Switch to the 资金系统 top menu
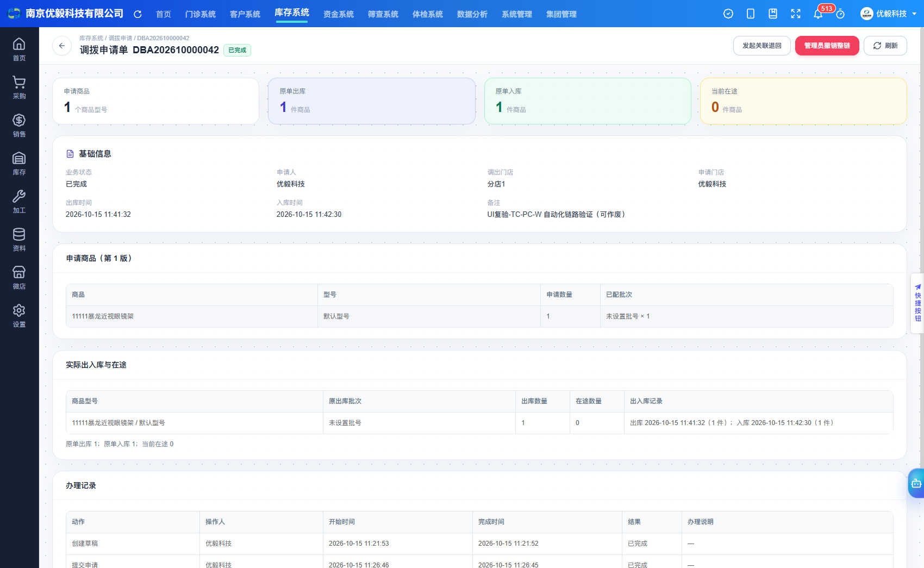The height and width of the screenshot is (568, 924). [339, 14]
